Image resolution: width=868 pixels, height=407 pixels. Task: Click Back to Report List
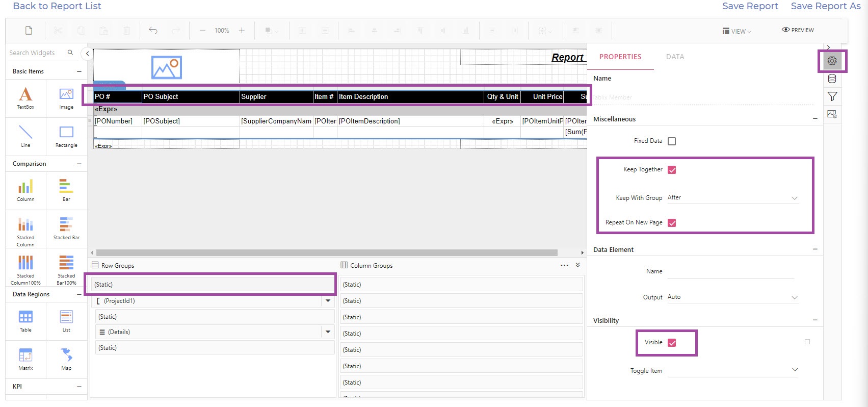pos(57,6)
